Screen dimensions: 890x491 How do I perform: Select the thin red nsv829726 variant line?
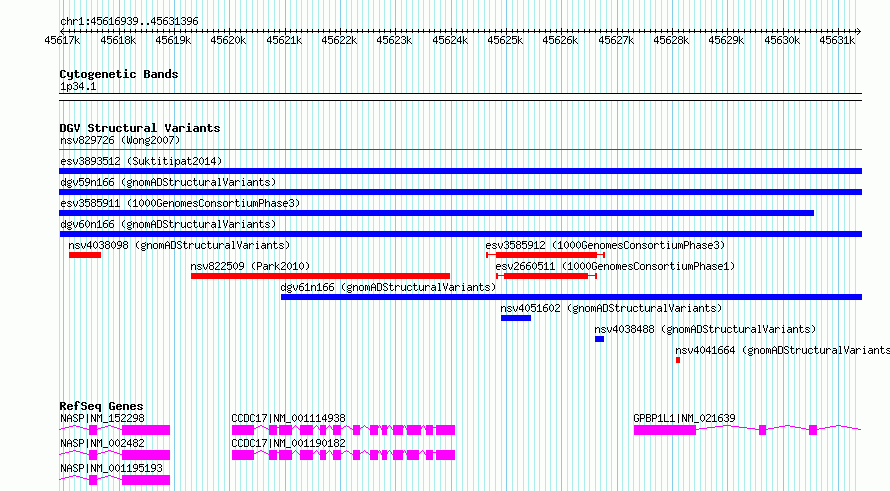[x=460, y=150]
